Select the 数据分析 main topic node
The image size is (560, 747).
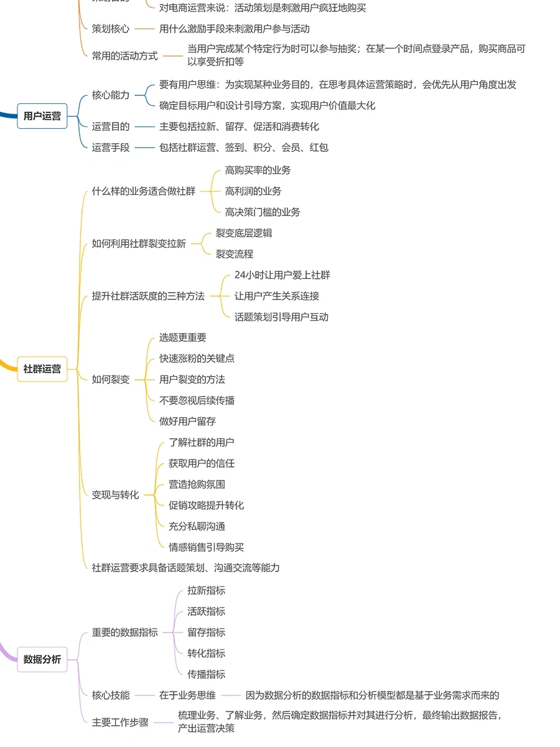click(x=42, y=659)
